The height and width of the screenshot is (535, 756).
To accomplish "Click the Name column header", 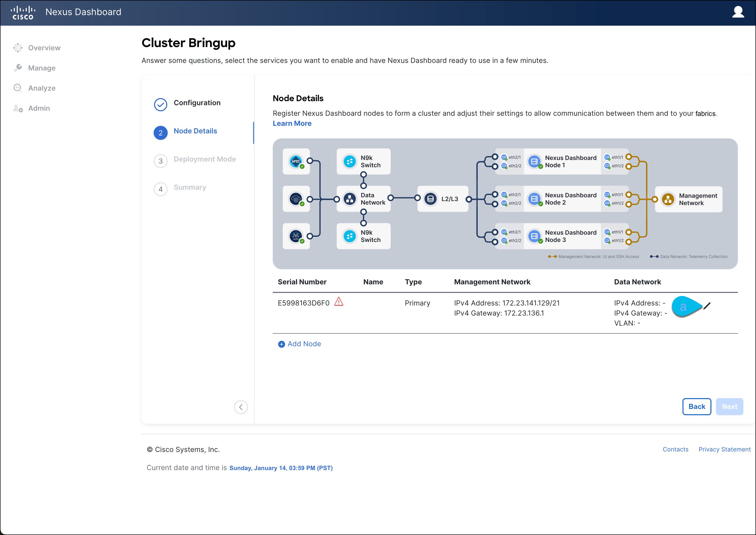I will [373, 282].
